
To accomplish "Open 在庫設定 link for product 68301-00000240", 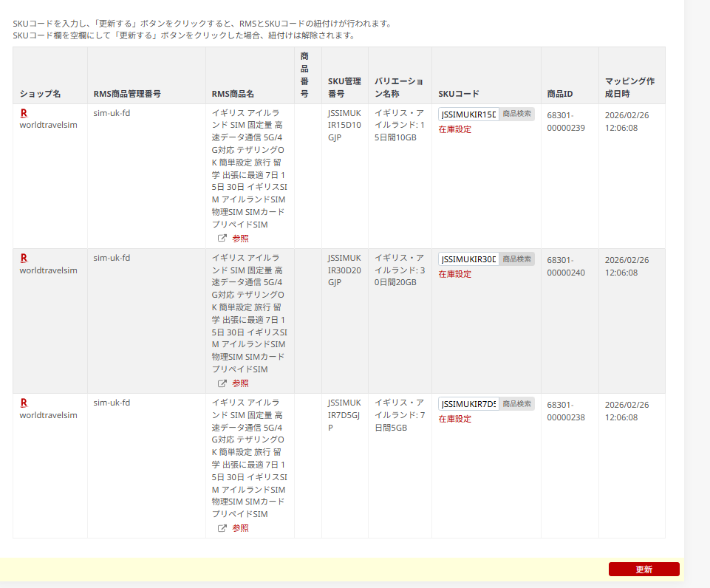I will [x=454, y=274].
